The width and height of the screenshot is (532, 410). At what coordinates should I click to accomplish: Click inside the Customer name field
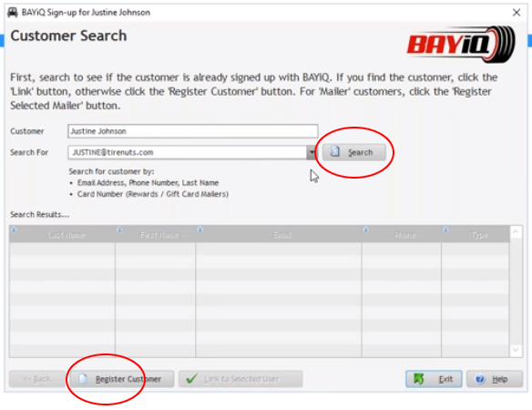193,131
